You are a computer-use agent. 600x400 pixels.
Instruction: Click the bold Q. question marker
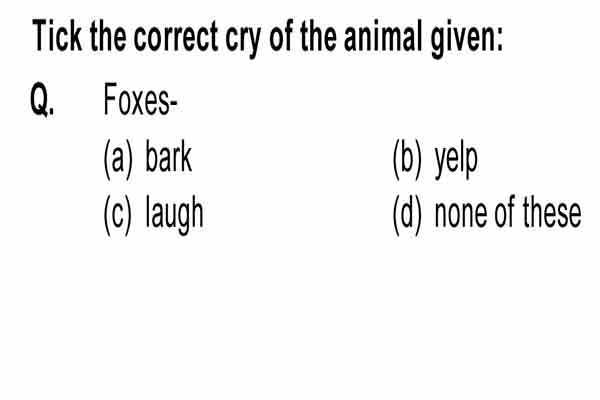click(42, 100)
